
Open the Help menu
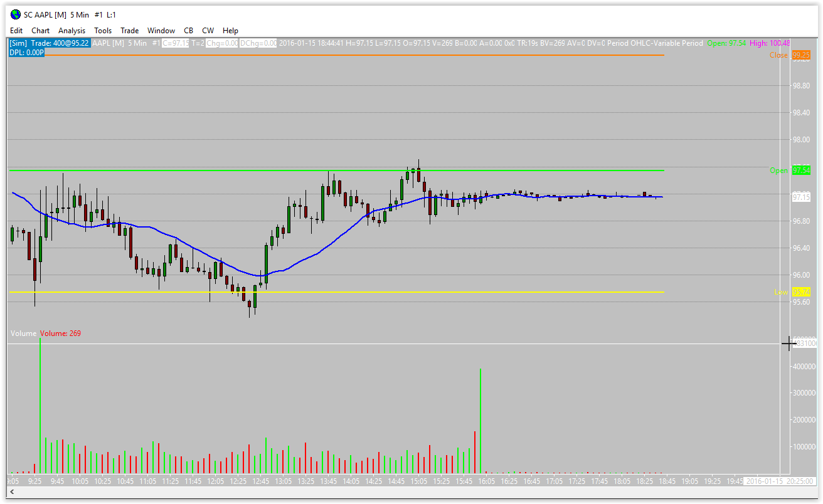click(x=230, y=30)
